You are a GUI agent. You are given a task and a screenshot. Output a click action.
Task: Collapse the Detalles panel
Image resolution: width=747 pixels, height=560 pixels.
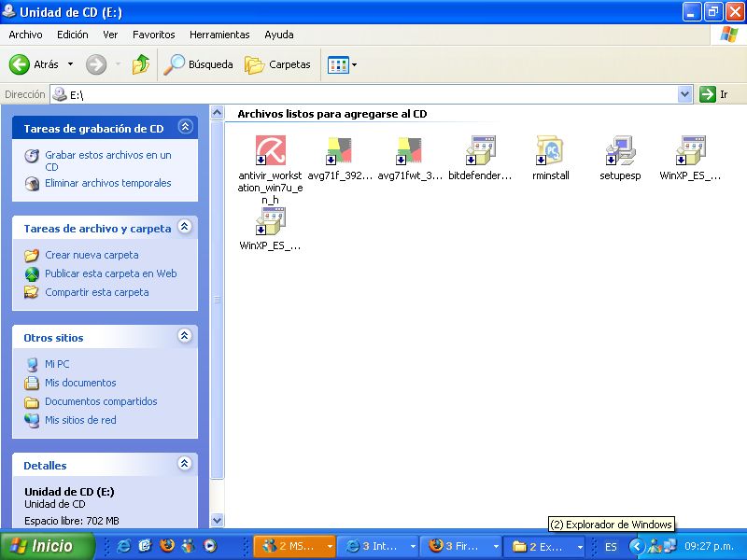[x=185, y=463]
